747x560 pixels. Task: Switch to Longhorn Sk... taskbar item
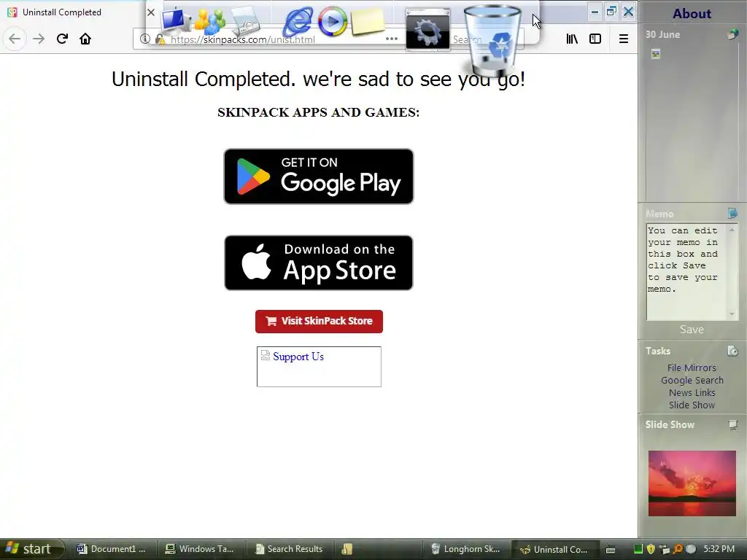(x=466, y=549)
